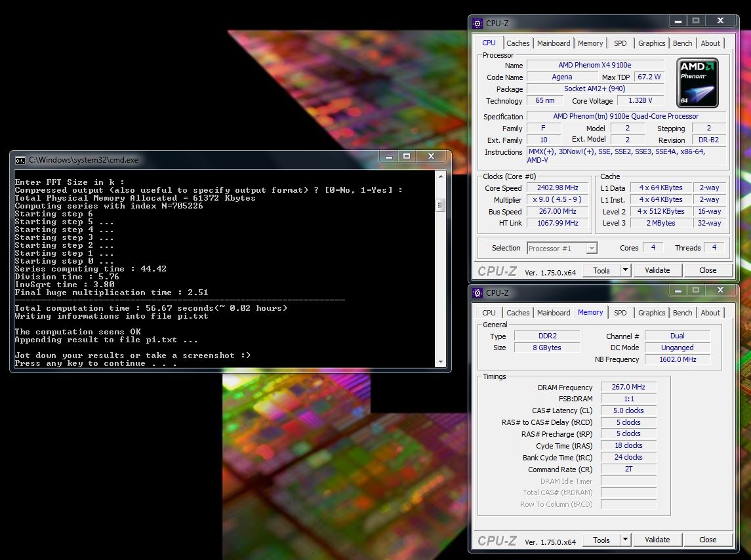Expand the Tools dropdown arrow in the top CPU-Z window
Screen dimensions: 751x560
coord(625,271)
